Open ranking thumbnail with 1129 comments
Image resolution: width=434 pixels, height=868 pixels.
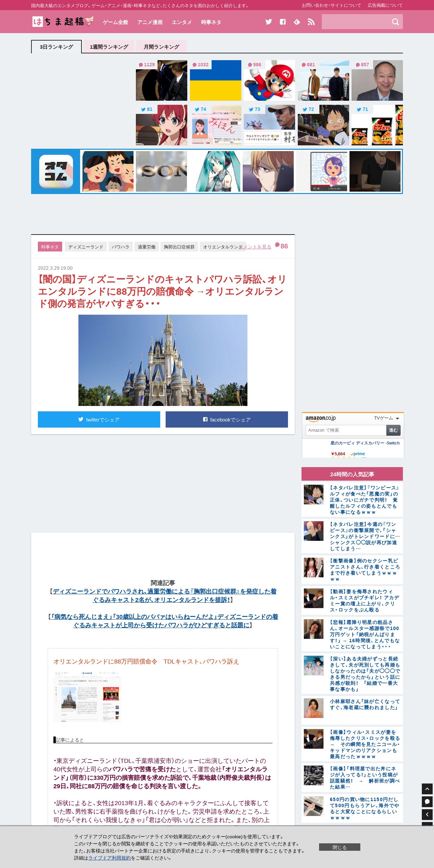pos(162,80)
